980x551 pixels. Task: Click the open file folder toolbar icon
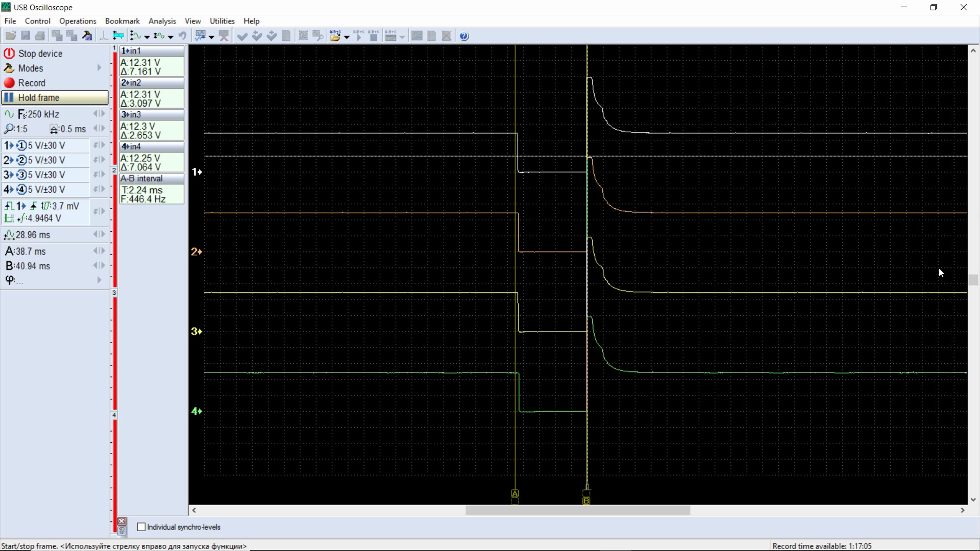pyautogui.click(x=11, y=36)
